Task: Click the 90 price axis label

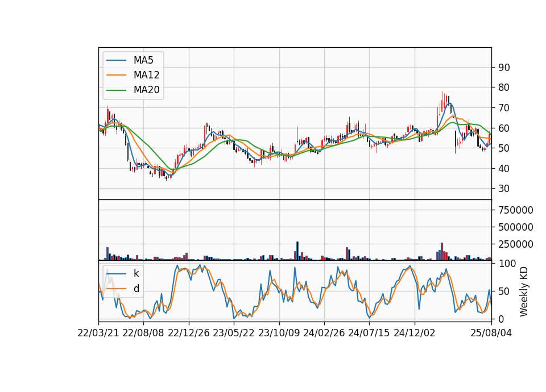Action: click(504, 68)
